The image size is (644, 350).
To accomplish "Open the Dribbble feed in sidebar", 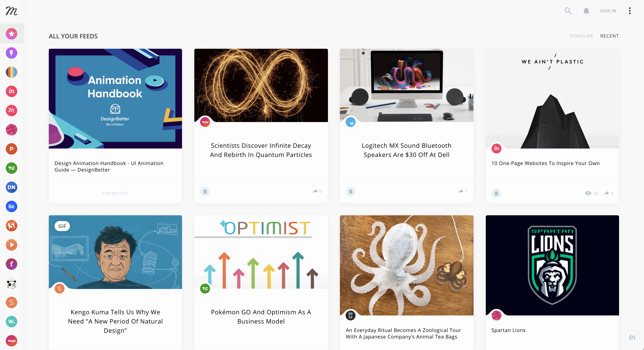I will pos(12,130).
